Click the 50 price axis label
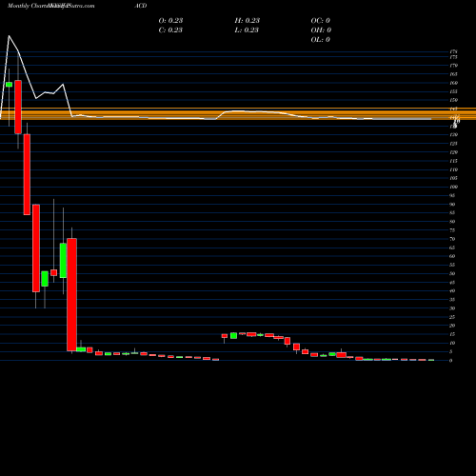Image resolution: width=476 pixels, height=476 pixels. (452, 273)
